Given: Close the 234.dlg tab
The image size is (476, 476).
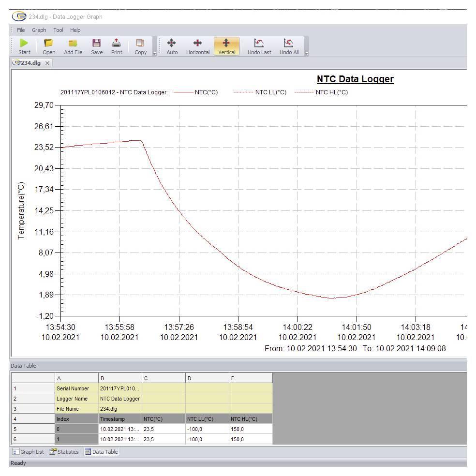Looking at the screenshot, I should (47, 63).
